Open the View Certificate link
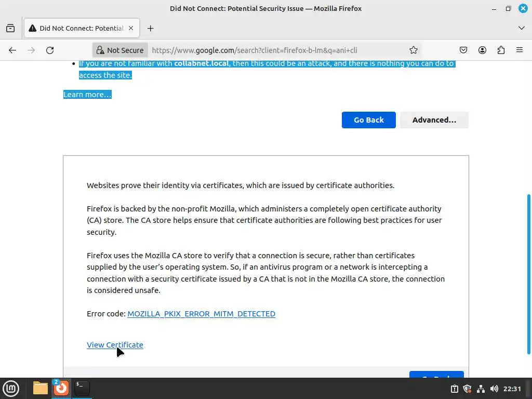This screenshot has height=399, width=532. 115,345
